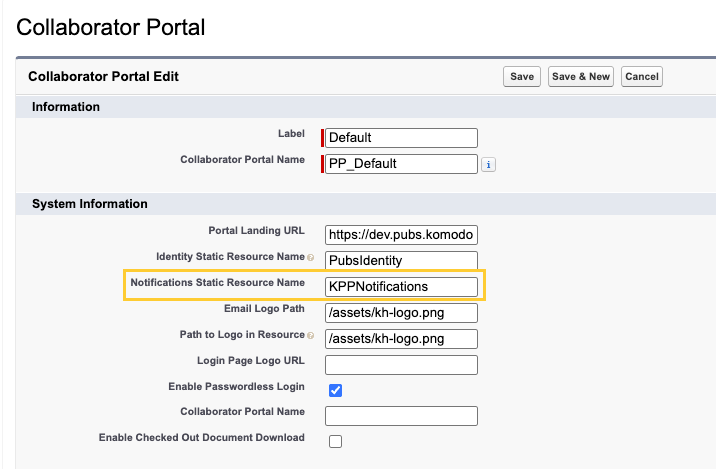Click help icon next to Notifications Static Resource Name

point(310,285)
